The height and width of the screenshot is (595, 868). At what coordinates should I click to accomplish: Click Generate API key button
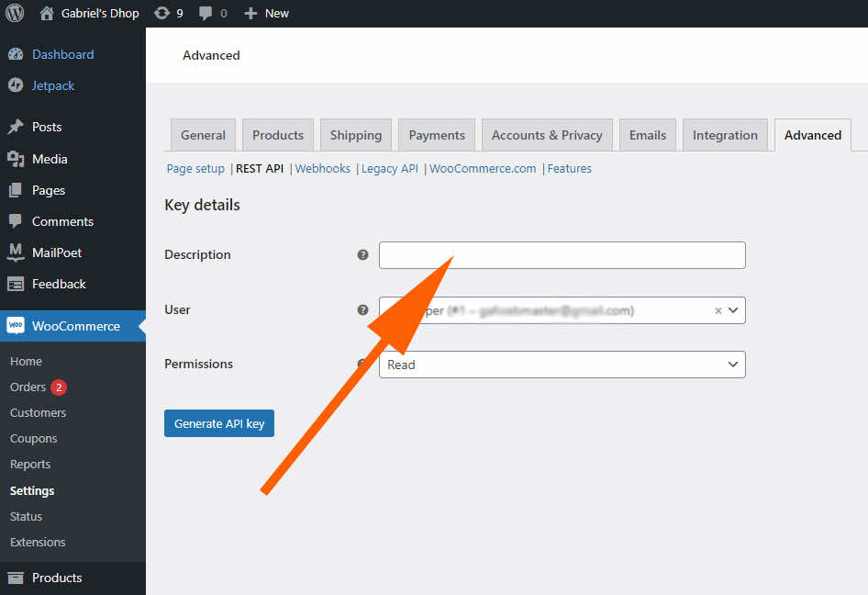click(219, 423)
